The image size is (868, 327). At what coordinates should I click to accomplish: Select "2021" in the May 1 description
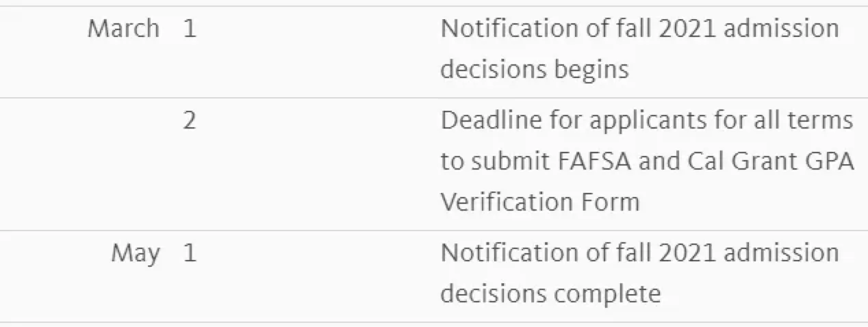click(687, 254)
